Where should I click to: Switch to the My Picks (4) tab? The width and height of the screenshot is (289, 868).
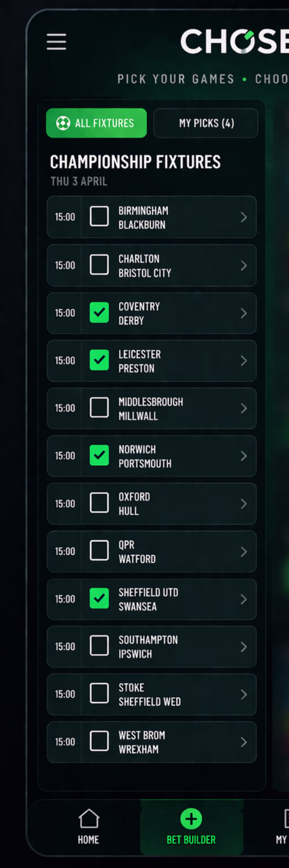click(x=206, y=123)
